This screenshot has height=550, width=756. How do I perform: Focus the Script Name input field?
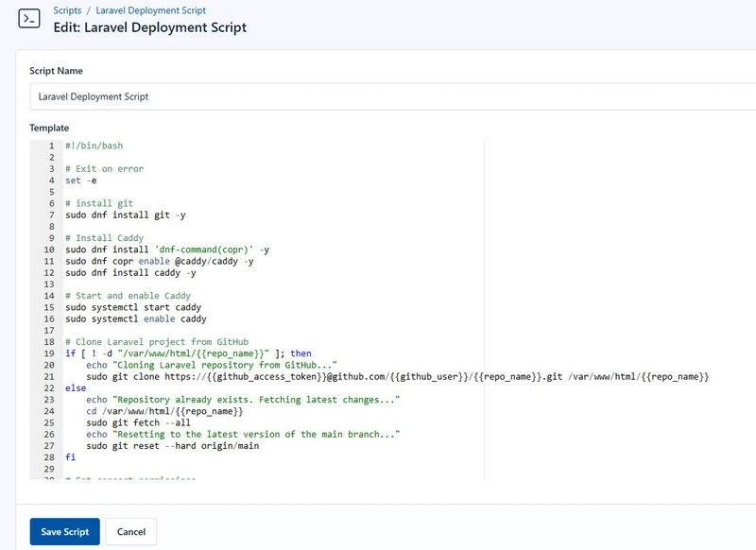392,96
